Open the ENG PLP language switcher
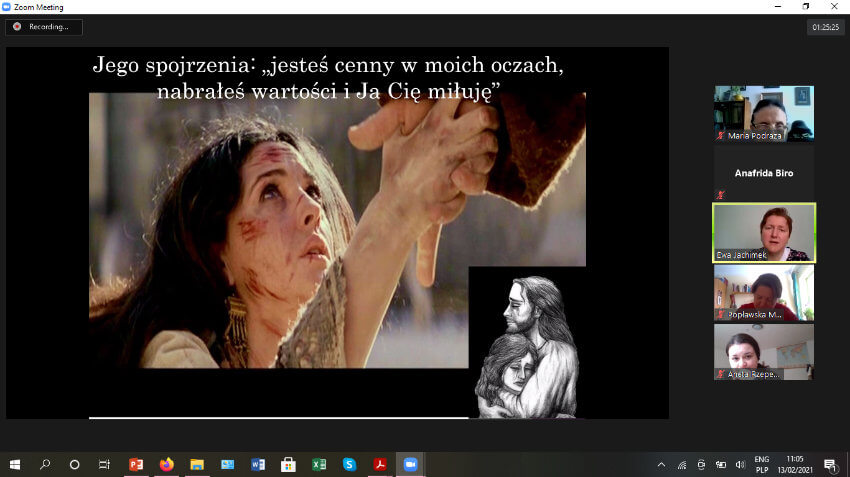This screenshot has width=850, height=477. point(760,465)
